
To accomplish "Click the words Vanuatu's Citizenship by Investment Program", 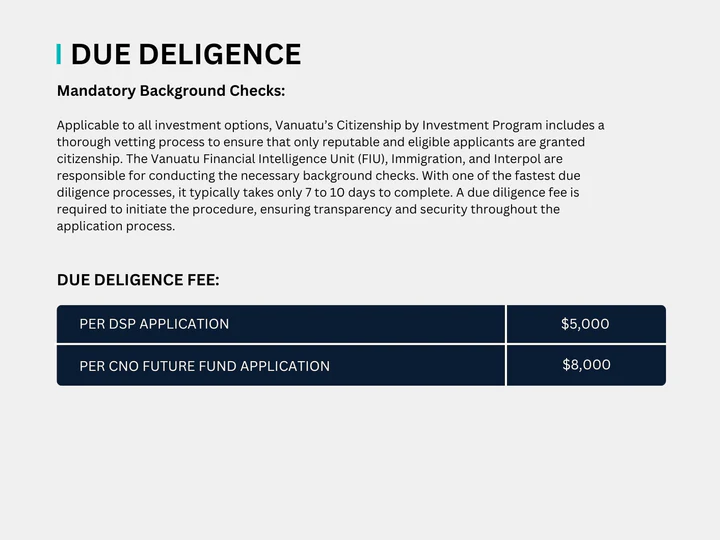I will [409, 125].
